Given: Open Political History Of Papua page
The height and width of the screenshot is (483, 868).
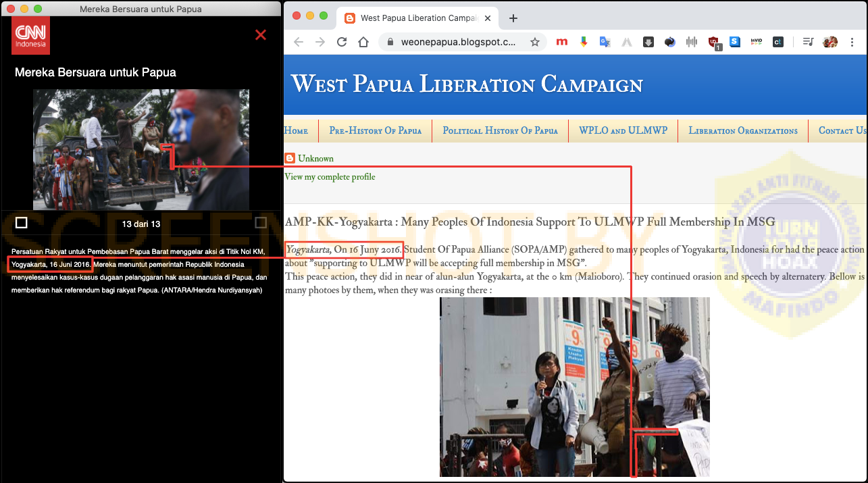Looking at the screenshot, I should pyautogui.click(x=501, y=130).
